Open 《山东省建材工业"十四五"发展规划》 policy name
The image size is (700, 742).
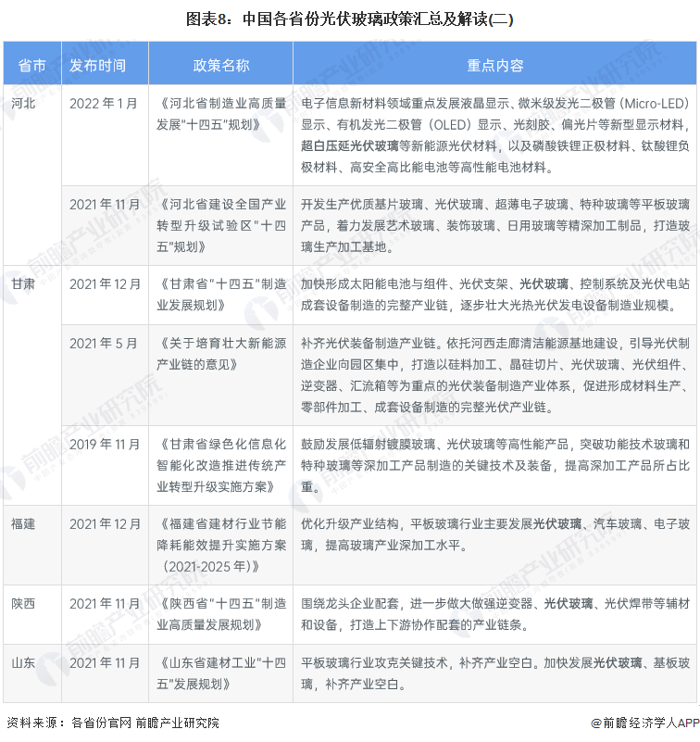pyautogui.click(x=221, y=673)
